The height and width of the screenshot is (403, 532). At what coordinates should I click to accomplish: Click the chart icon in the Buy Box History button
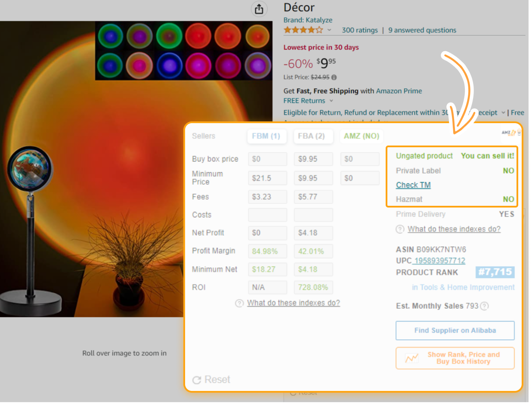(411, 358)
